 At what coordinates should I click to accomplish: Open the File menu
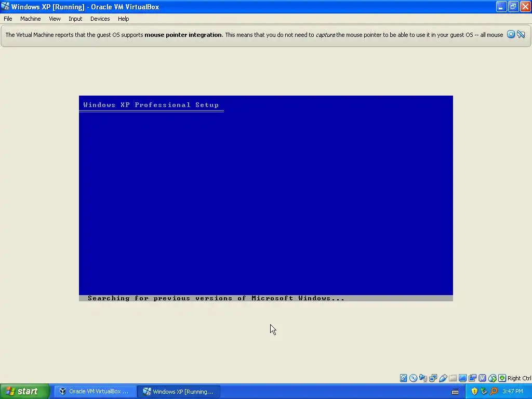tap(8, 19)
